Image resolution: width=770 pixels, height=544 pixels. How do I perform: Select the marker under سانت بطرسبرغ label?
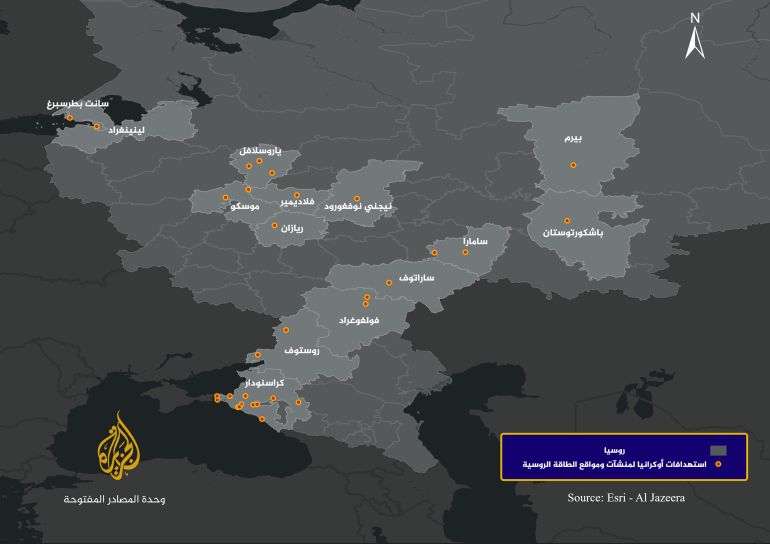pyautogui.click(x=70, y=118)
